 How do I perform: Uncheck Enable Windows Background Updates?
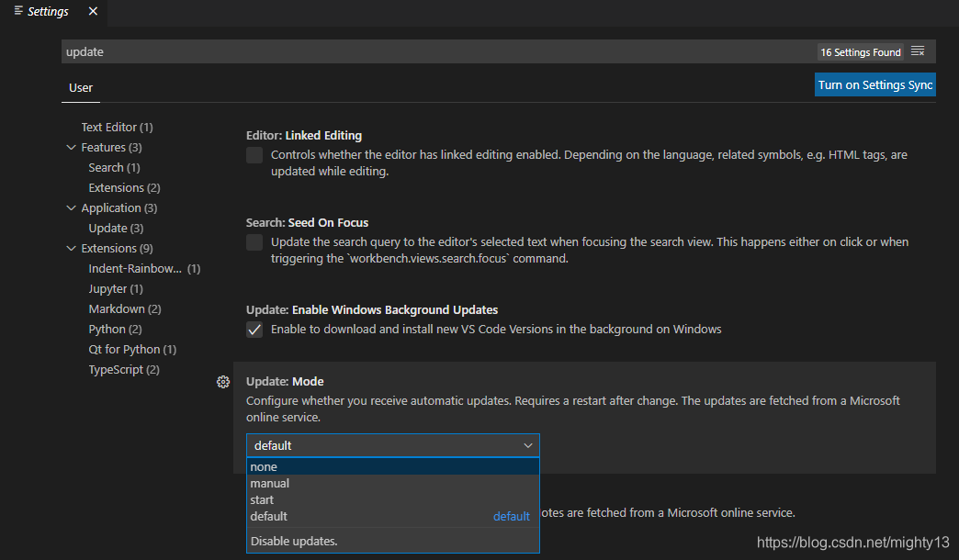tap(254, 330)
